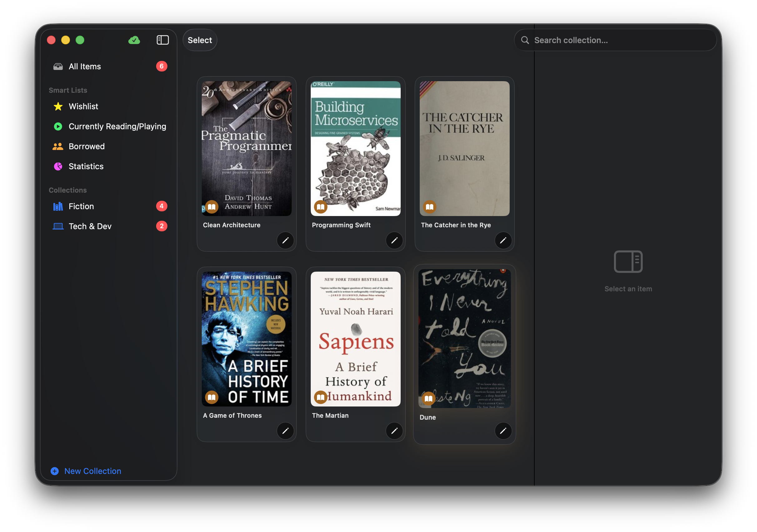757x532 pixels.
Task: Click the The Martian title text
Action: point(330,416)
